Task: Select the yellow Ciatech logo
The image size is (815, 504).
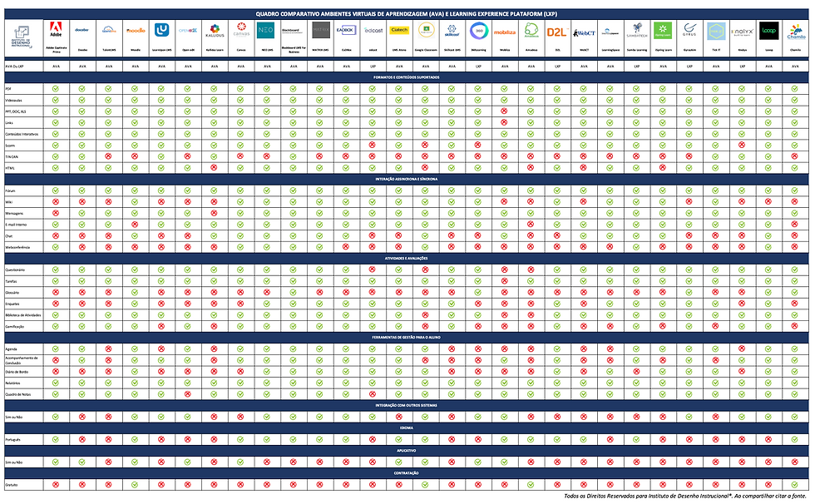Action: (399, 30)
